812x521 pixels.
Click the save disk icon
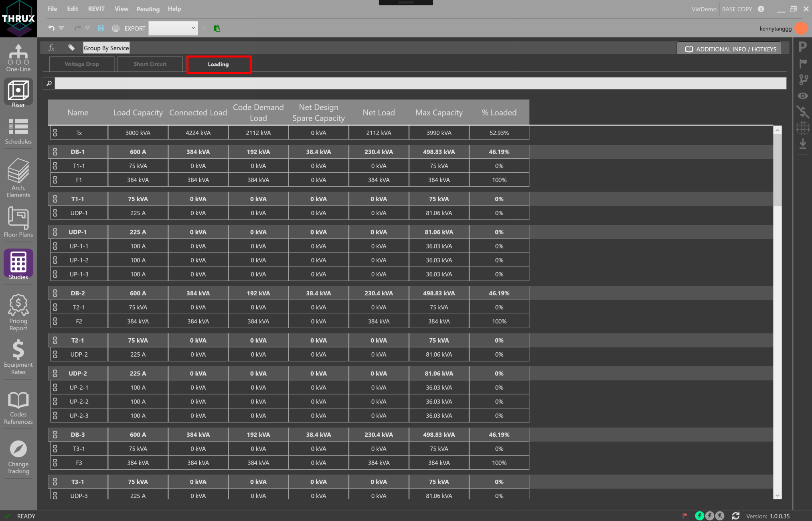(101, 28)
